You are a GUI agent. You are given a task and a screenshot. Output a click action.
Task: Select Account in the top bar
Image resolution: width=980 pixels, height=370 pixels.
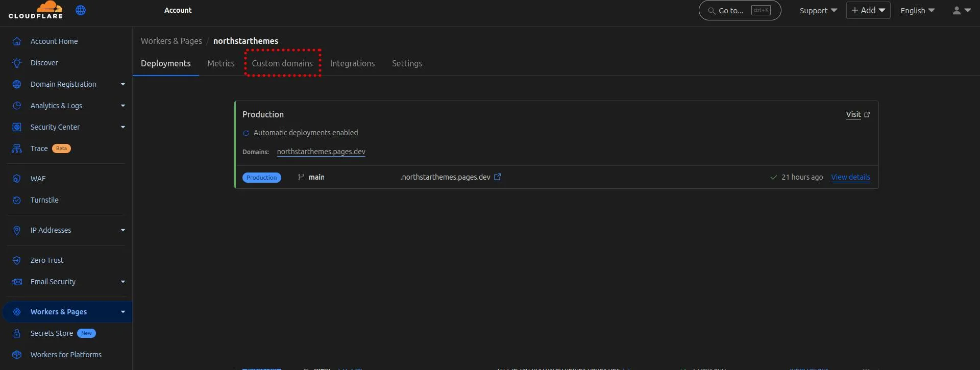(178, 10)
